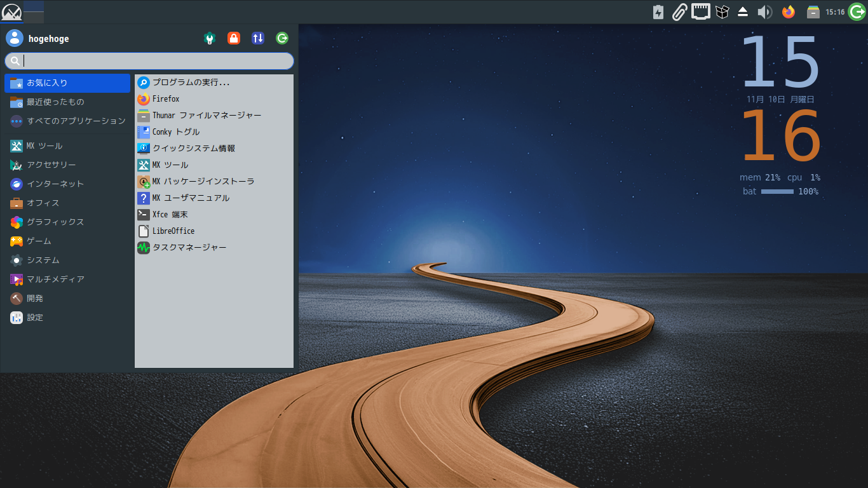Lock the screen using the orange padlock icon
The width and height of the screenshot is (868, 488).
(234, 38)
